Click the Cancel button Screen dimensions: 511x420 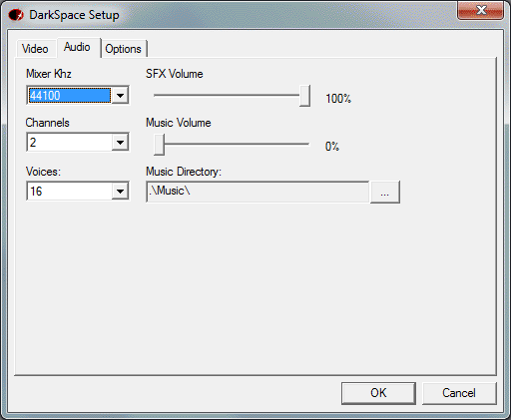point(459,393)
